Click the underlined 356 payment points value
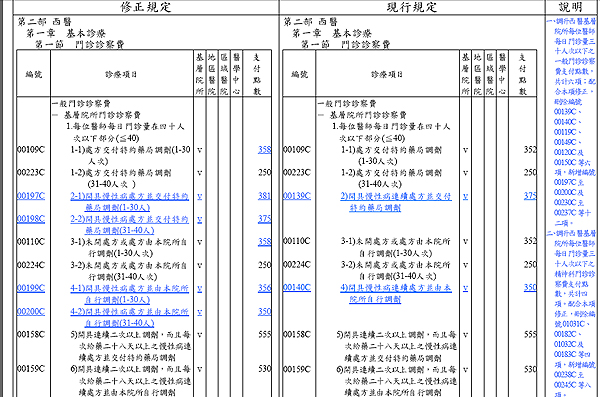This screenshot has height=397, width=600. coord(264,288)
